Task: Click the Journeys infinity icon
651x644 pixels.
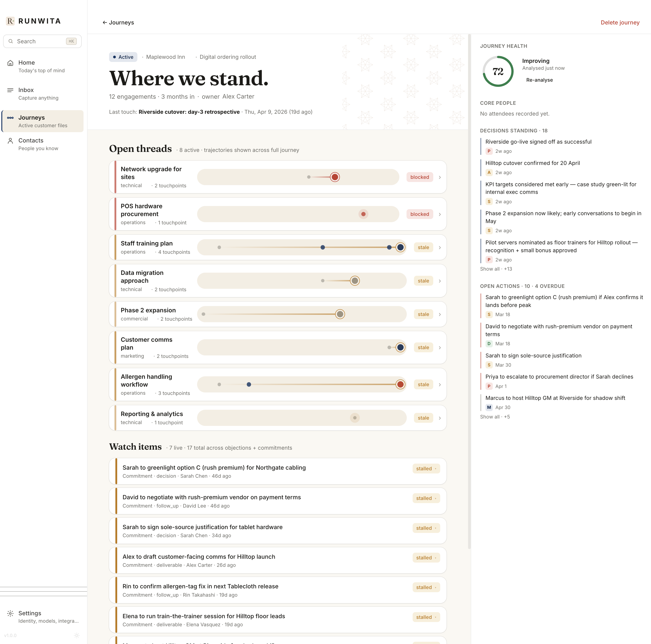Action: [11, 118]
